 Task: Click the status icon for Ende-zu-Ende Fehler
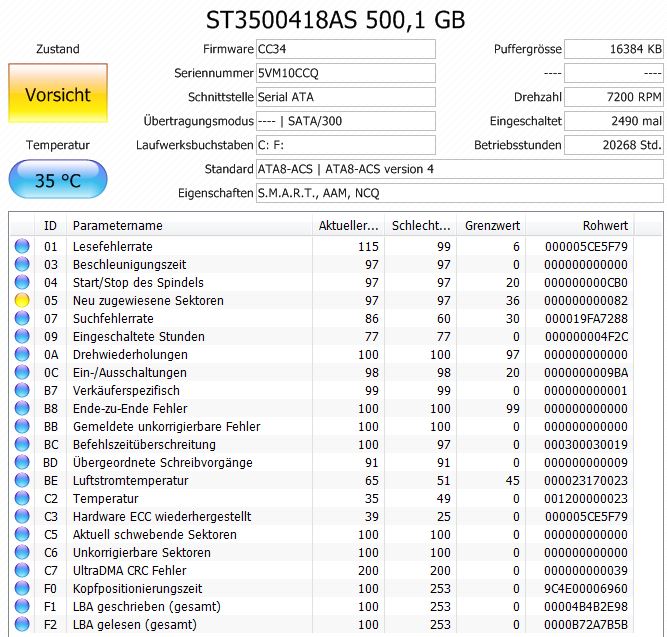(22, 408)
